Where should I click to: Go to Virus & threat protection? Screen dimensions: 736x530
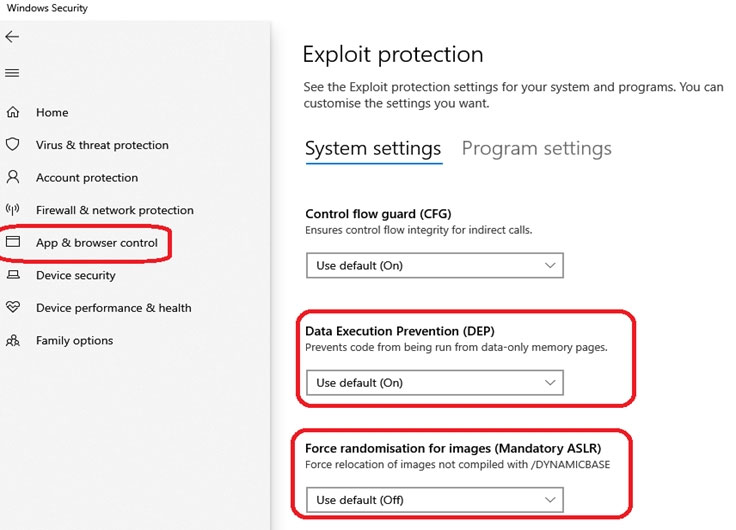(x=102, y=145)
